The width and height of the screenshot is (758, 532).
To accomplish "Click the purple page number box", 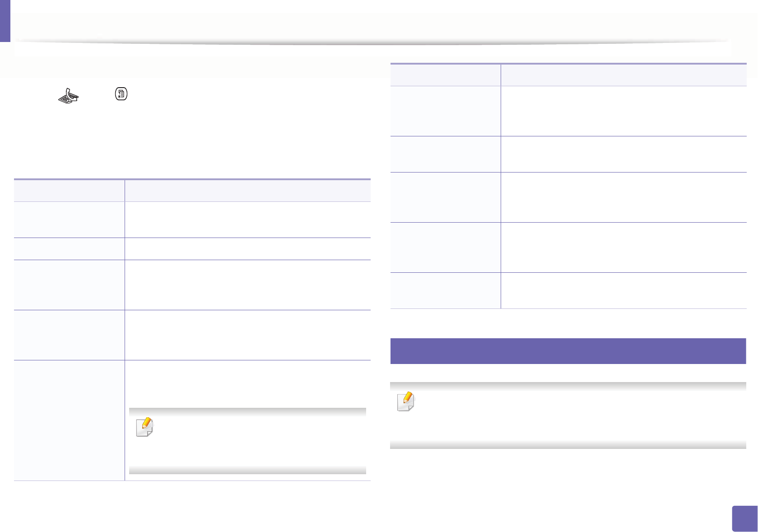I will pyautogui.click(x=744, y=518).
